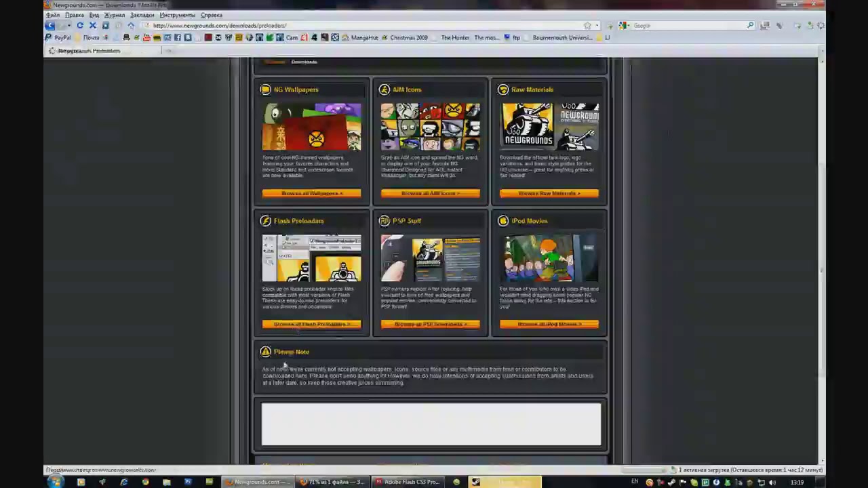This screenshot has width=868, height=488.
Task: Click Browse Raw Materials button
Action: (x=549, y=193)
